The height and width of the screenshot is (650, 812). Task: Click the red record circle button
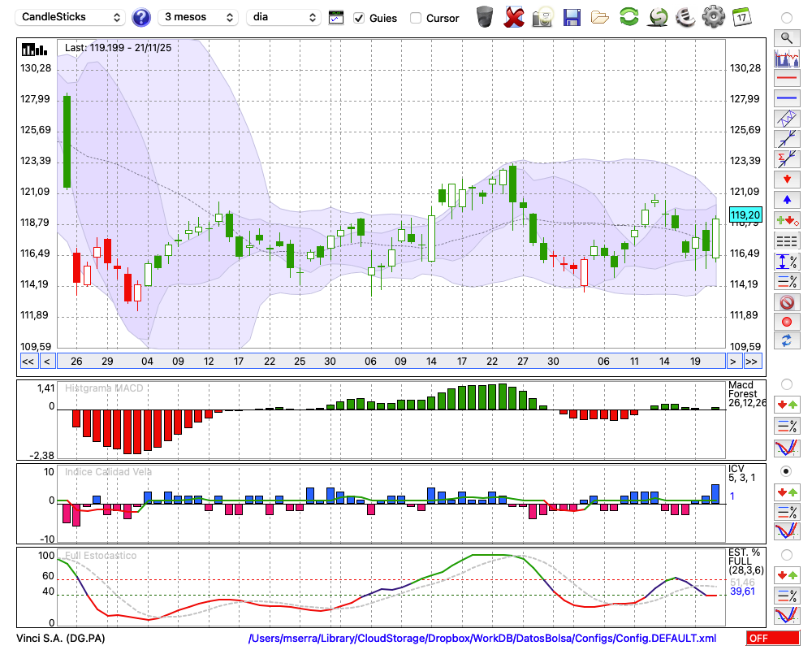pos(787,322)
